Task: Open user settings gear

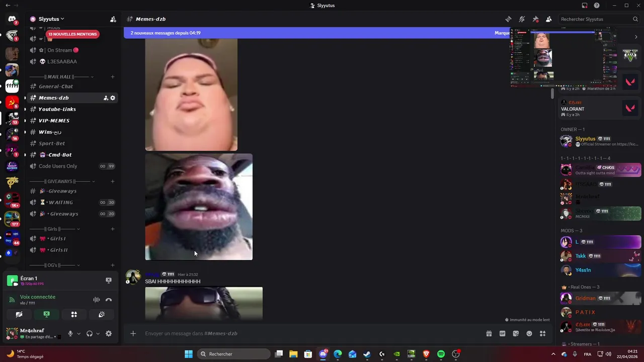Action: pyautogui.click(x=109, y=334)
